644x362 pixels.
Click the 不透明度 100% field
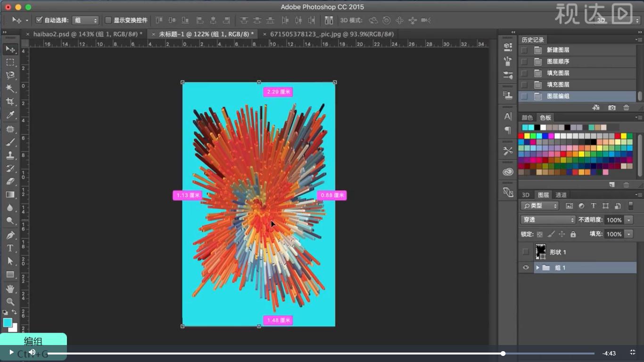tap(614, 220)
